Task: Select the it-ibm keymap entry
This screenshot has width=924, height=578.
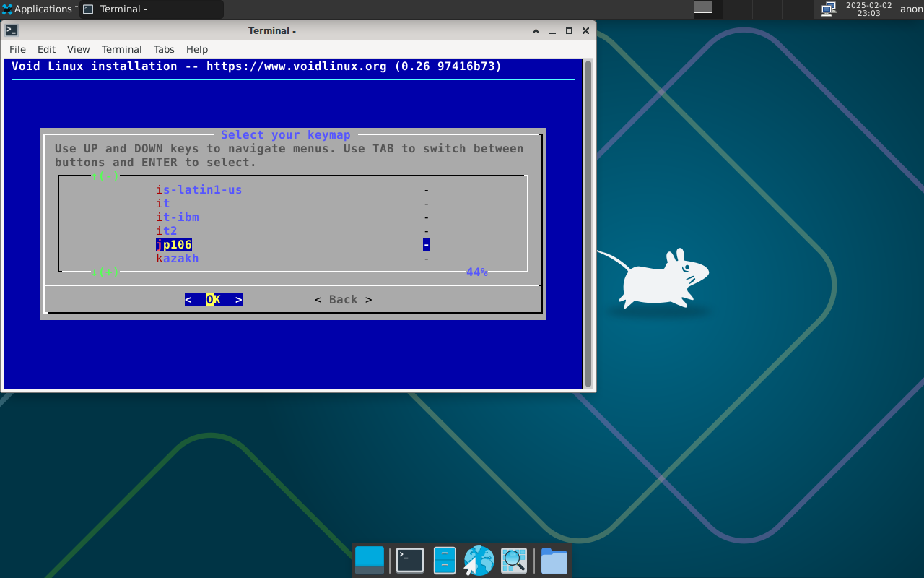Action: click(x=178, y=217)
